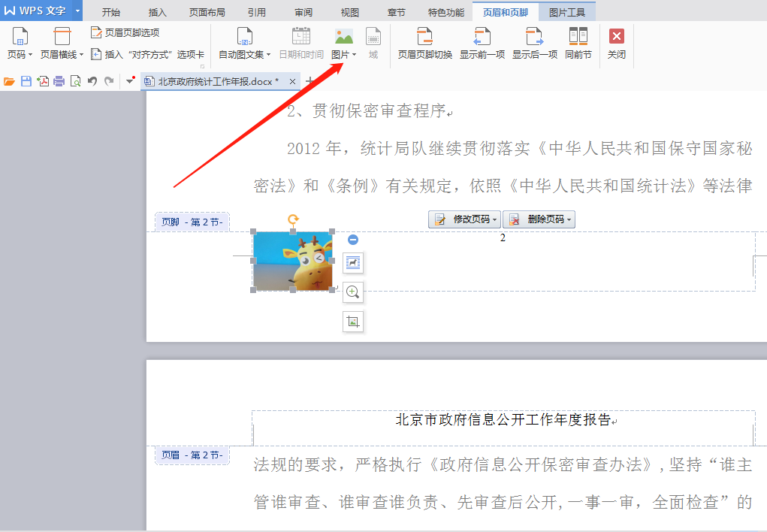Click the 页眉横线 header line icon

click(x=62, y=38)
